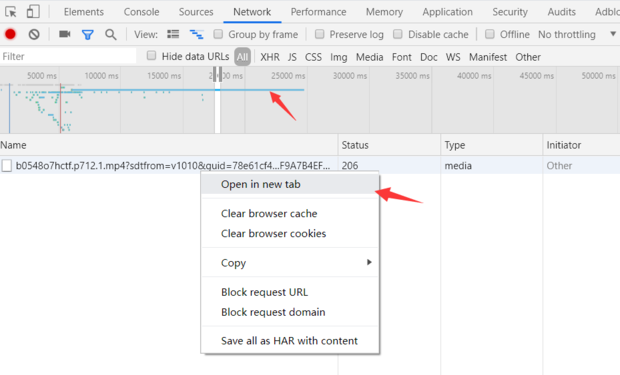This screenshot has width=620, height=375.
Task: Toggle the device toolbar icon
Action: point(33,11)
